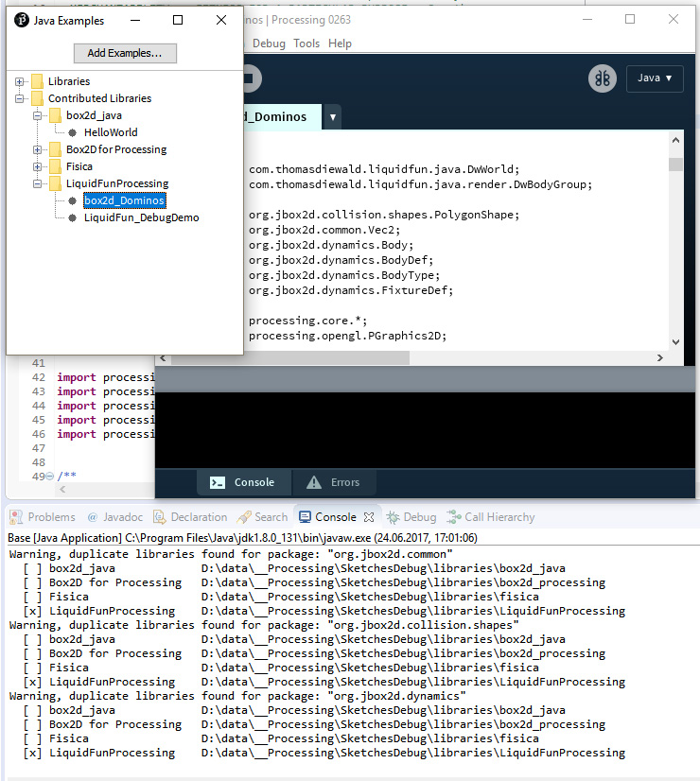Click the editor scroll down arrow
The image size is (700, 781).
(x=675, y=342)
